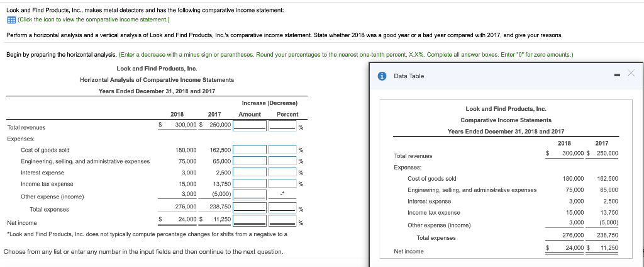
Task: Click the Other expense (income) Amount field
Action: click(x=250, y=194)
